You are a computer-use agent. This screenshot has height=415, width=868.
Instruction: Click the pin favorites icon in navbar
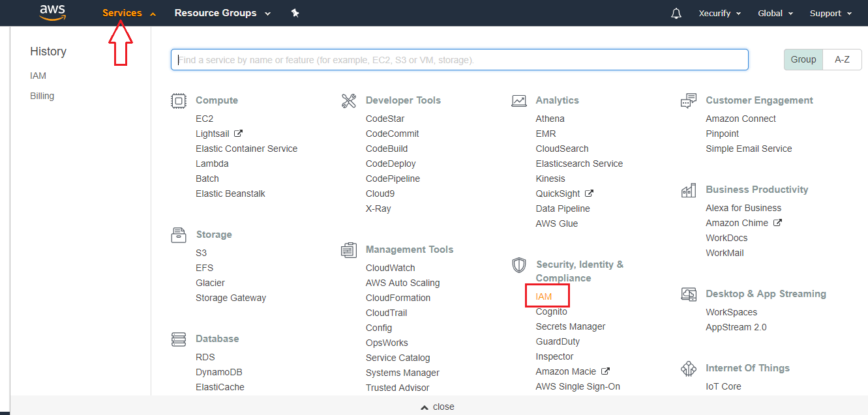click(295, 13)
